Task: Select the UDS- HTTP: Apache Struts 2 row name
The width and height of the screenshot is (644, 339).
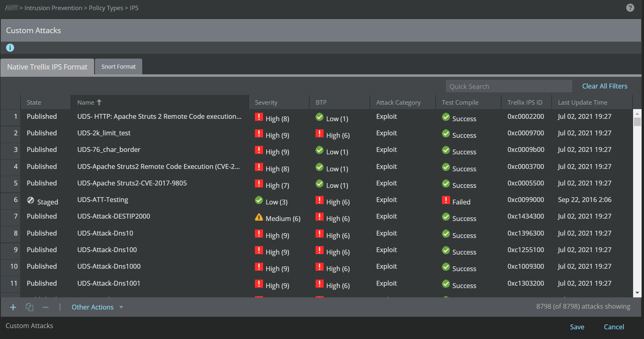Action: click(x=159, y=116)
